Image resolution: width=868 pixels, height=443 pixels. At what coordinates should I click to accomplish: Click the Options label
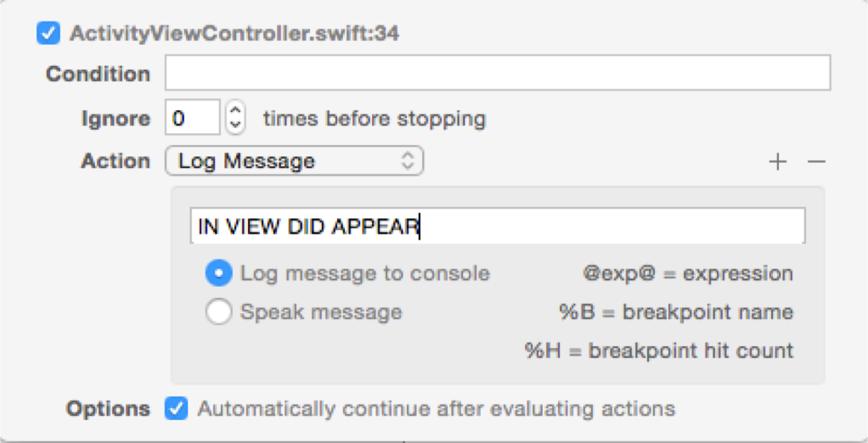coord(108,409)
